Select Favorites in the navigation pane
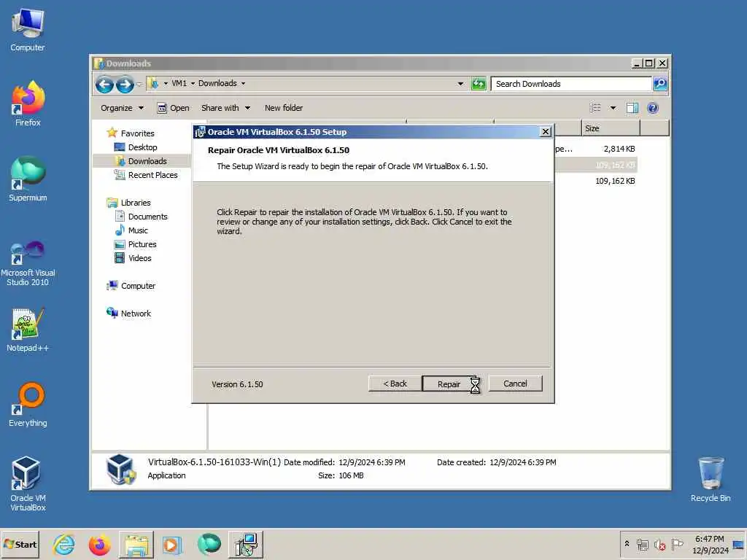The image size is (747, 560). tap(137, 133)
